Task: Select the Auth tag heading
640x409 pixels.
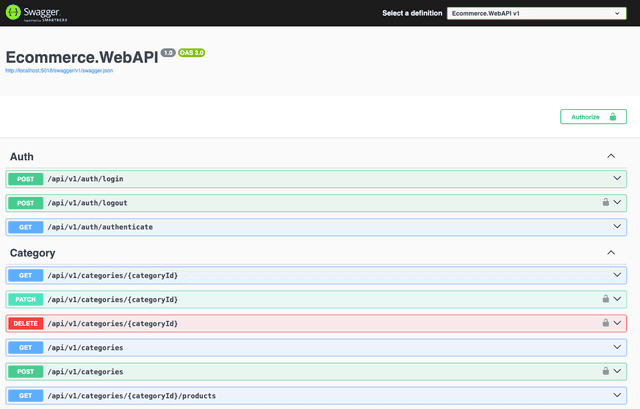Action: (22, 157)
